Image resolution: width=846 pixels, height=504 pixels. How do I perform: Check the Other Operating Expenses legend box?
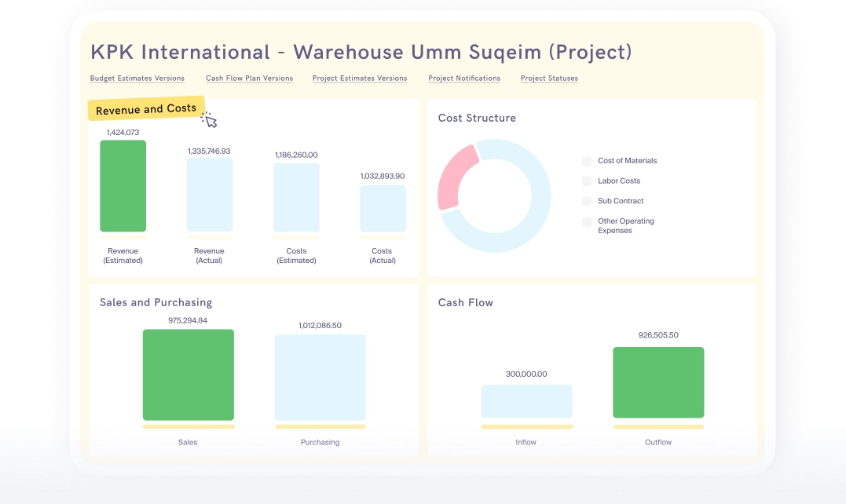pos(587,222)
